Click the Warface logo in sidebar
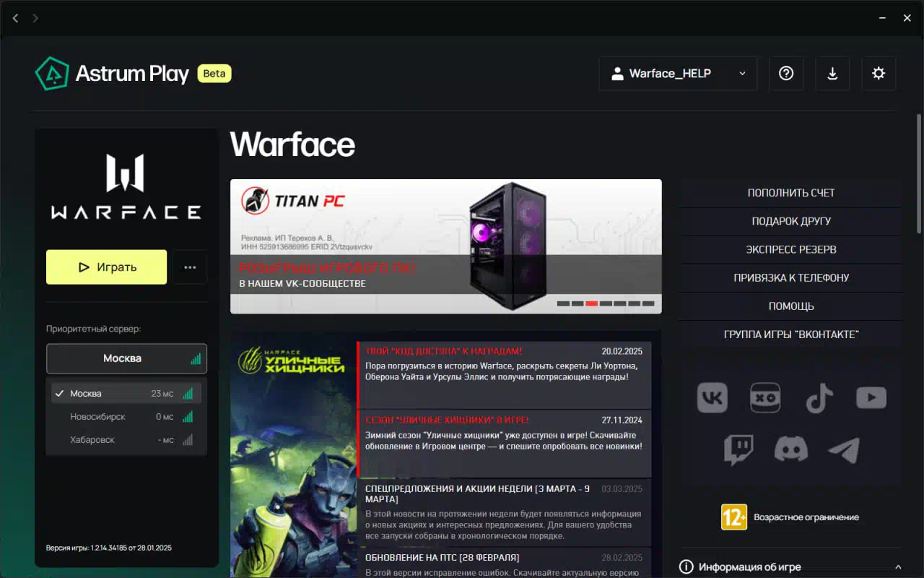The width and height of the screenshot is (924, 578). pyautogui.click(x=126, y=186)
